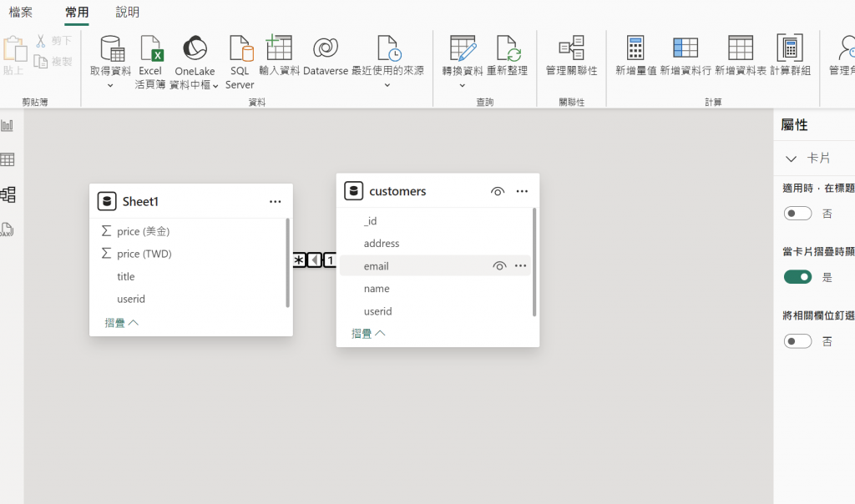Select the name field in customers
The width and height of the screenshot is (855, 504).
click(377, 289)
